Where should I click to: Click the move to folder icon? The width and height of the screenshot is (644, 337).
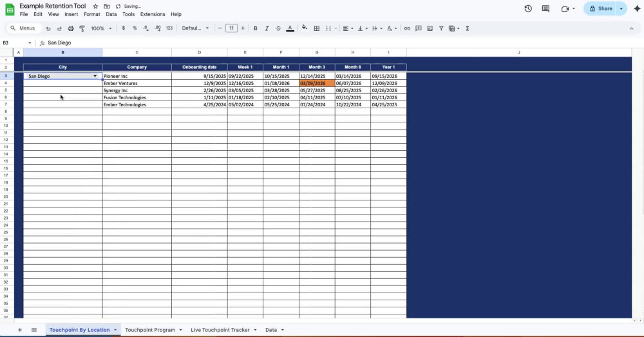(x=107, y=6)
